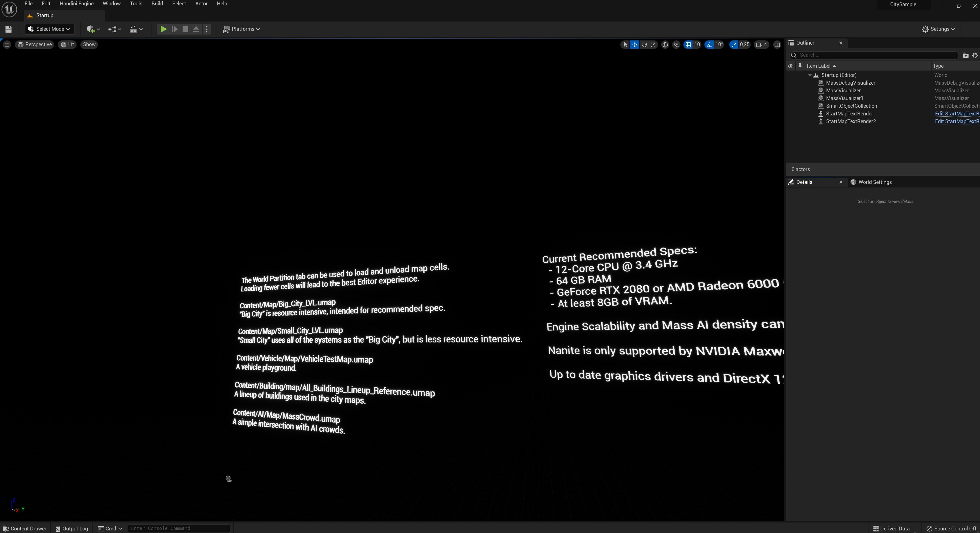Open the Content Drawer

25,528
